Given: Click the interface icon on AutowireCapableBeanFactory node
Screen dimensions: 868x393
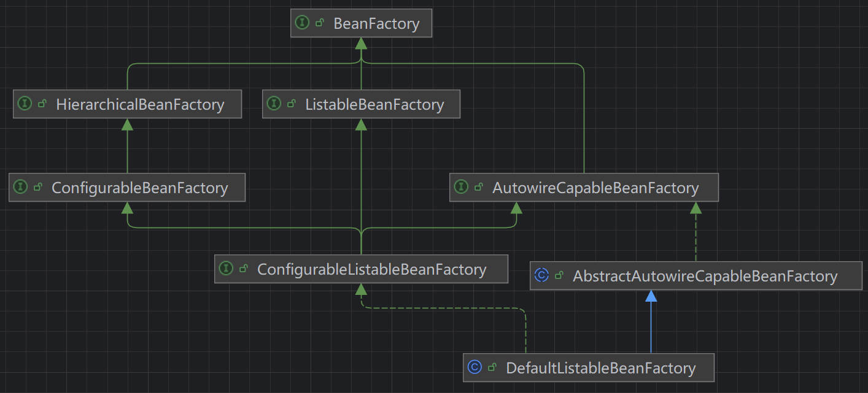Looking at the screenshot, I should (461, 187).
